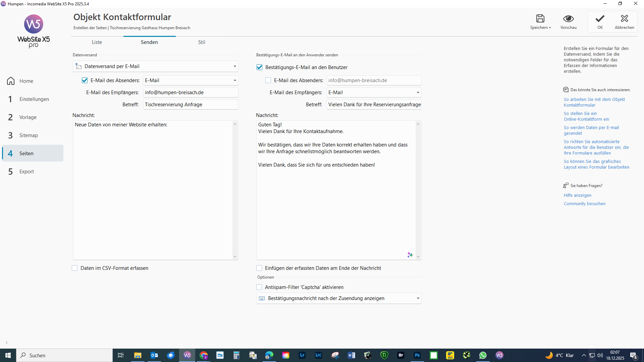Open the Vorschau preview eye icon
The height and width of the screenshot is (362, 644).
(568, 19)
